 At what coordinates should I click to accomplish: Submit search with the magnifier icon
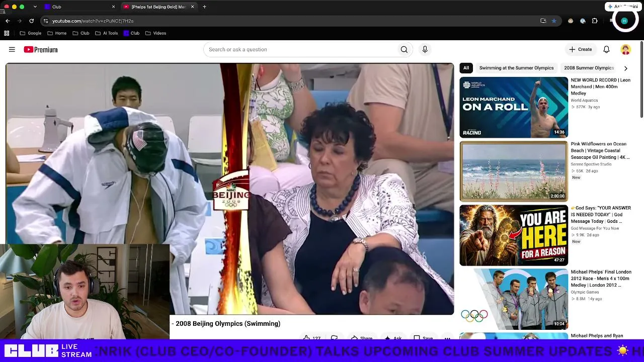pos(404,49)
